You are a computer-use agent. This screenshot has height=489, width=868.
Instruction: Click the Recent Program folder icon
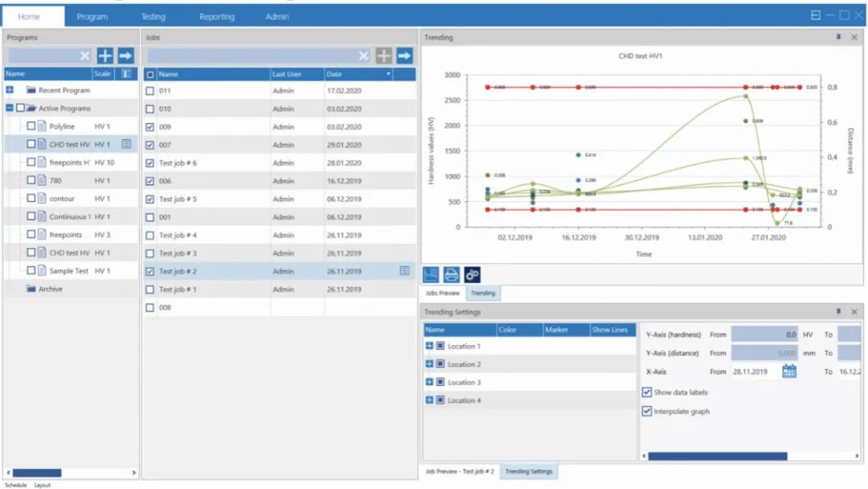tap(31, 90)
